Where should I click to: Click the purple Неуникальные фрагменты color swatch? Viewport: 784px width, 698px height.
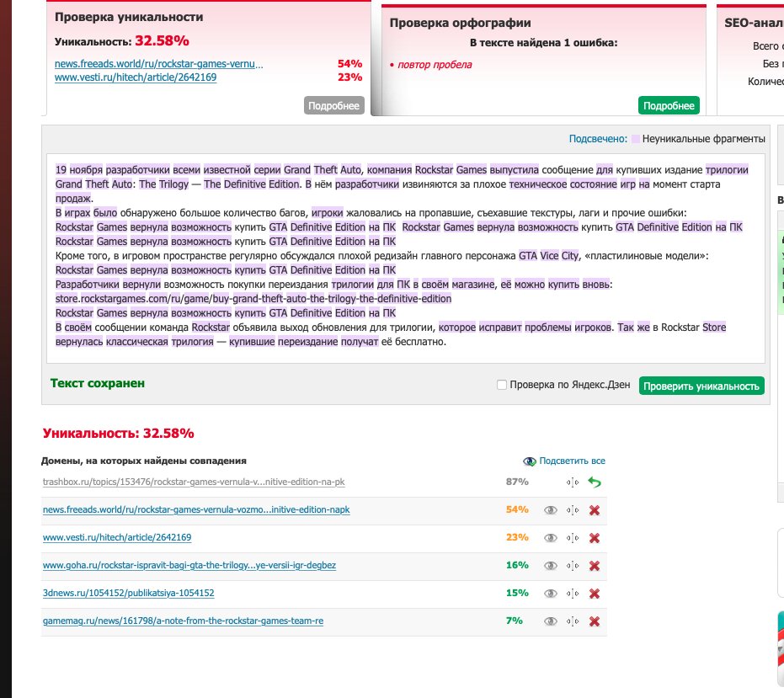click(x=636, y=139)
